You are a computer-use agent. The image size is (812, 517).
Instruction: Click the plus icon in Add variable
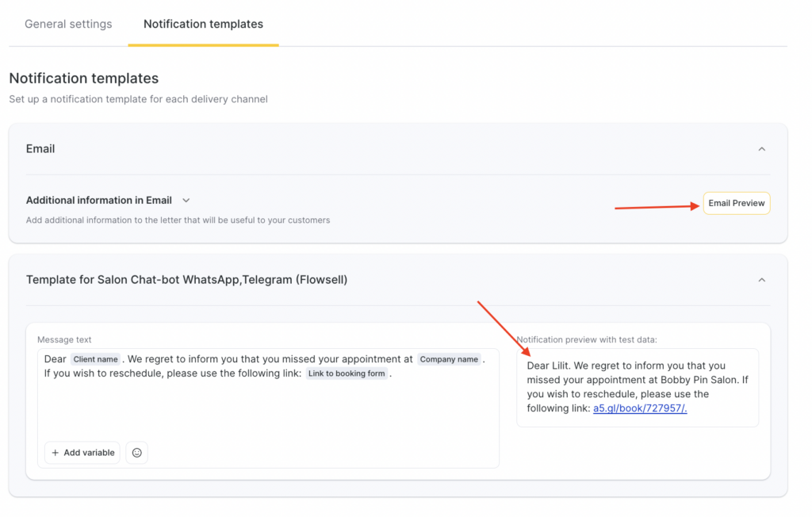(56, 453)
